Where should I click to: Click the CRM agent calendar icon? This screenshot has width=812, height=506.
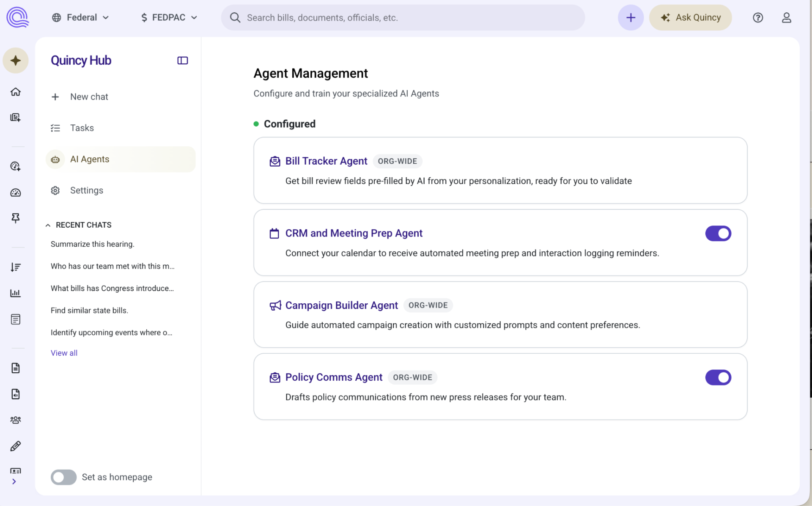click(274, 234)
